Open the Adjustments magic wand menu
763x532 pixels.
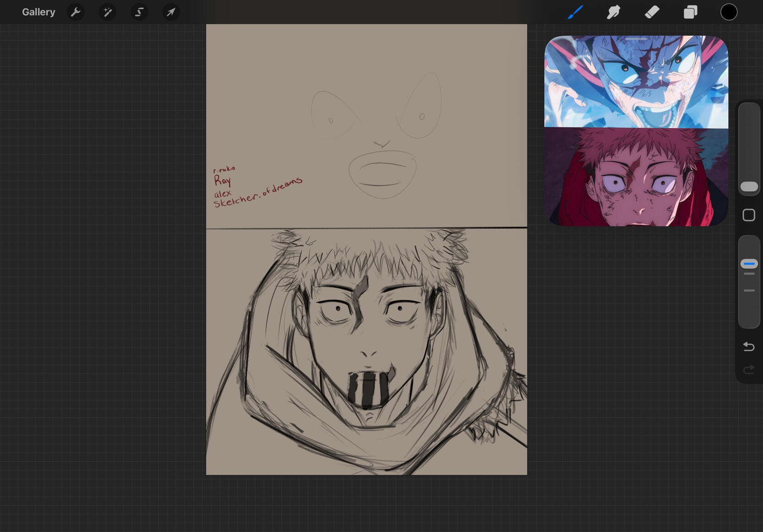point(108,12)
